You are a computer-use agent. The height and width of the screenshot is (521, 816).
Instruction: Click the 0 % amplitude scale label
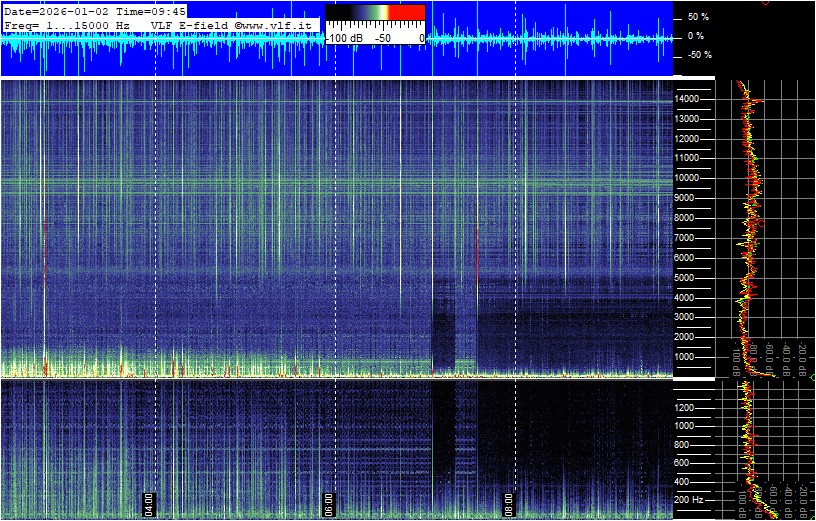(x=696, y=36)
